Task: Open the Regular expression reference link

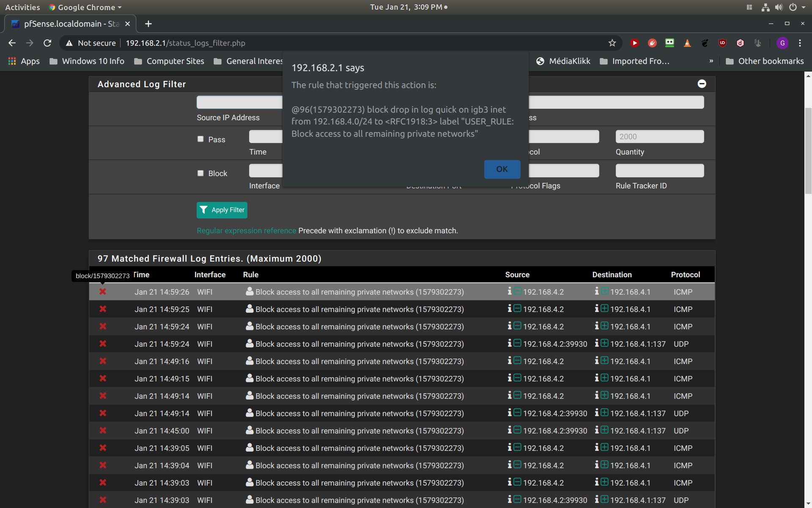Action: (246, 231)
